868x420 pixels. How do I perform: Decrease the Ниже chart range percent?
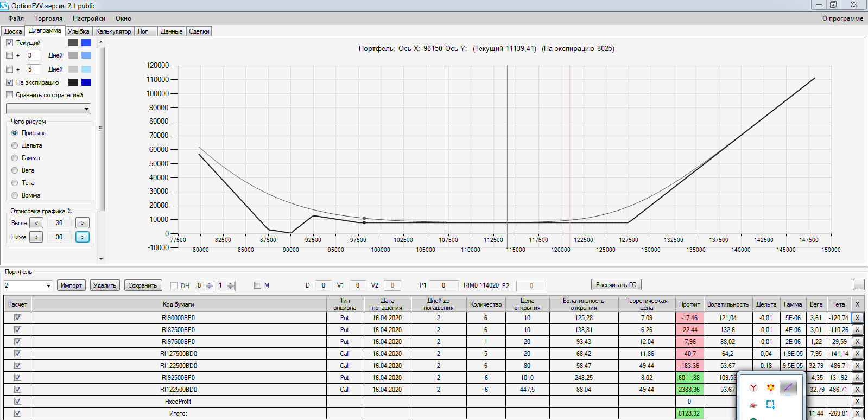36,237
